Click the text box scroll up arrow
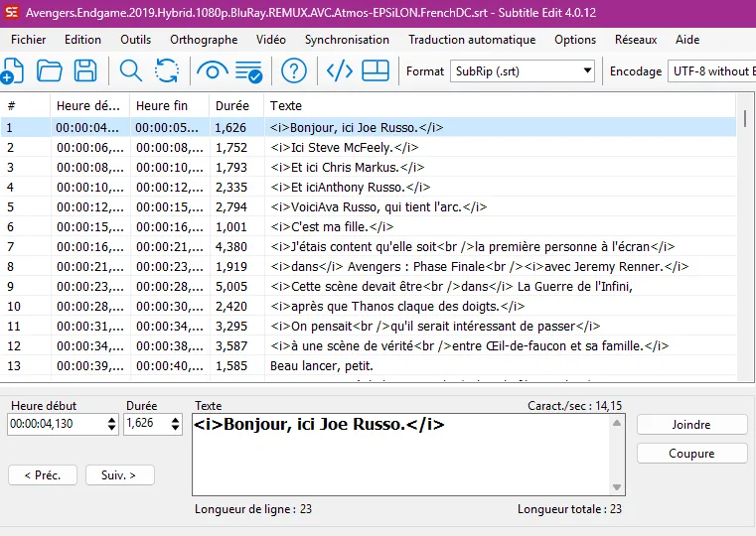The image size is (756, 536). (x=617, y=423)
